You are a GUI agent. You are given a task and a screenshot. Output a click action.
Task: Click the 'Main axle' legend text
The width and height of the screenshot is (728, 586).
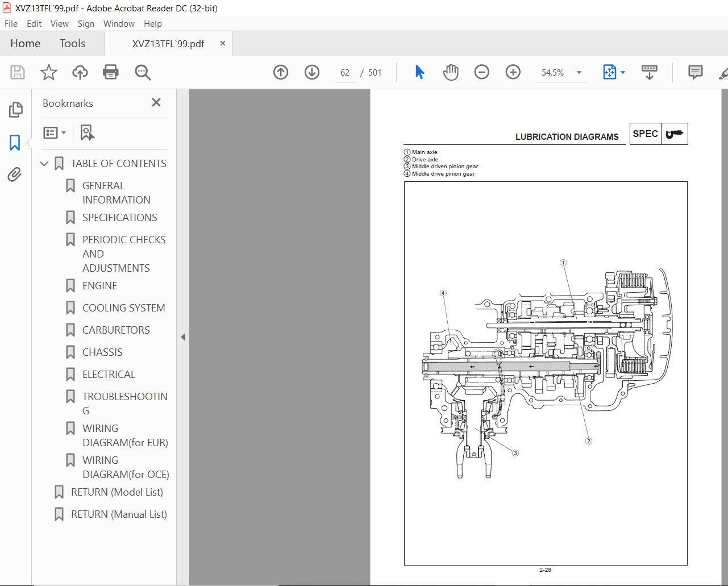(x=425, y=152)
